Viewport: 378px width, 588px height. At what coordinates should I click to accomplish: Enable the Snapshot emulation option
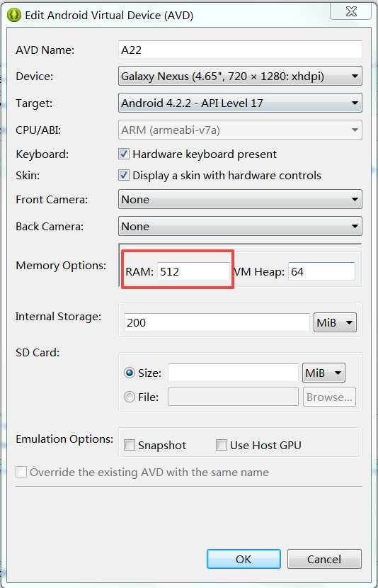coord(130,445)
